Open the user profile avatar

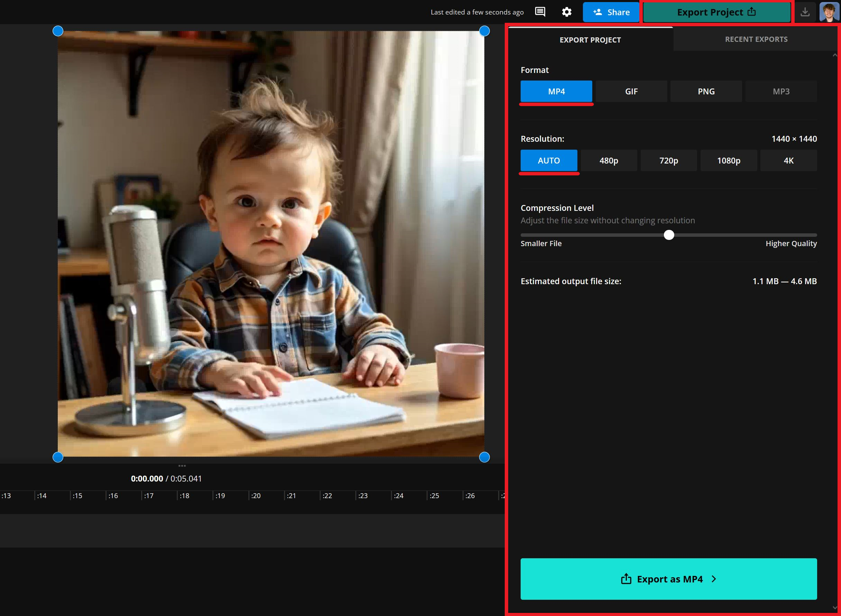pyautogui.click(x=829, y=12)
